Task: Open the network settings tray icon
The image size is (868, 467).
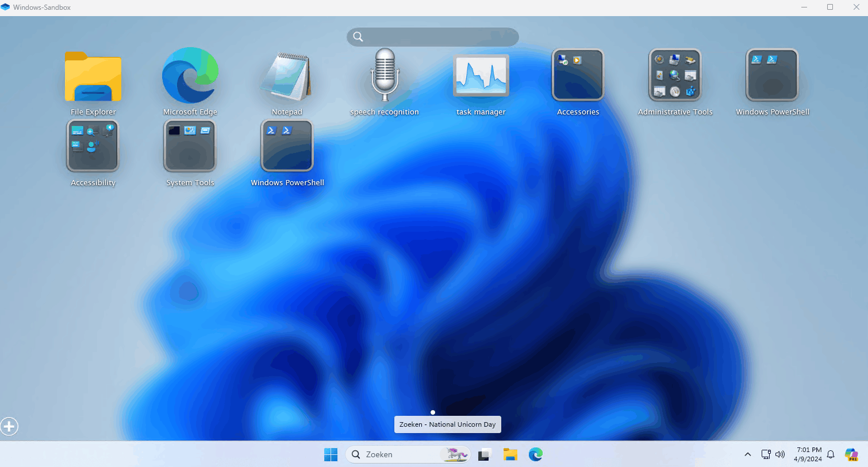Action: tap(766, 454)
